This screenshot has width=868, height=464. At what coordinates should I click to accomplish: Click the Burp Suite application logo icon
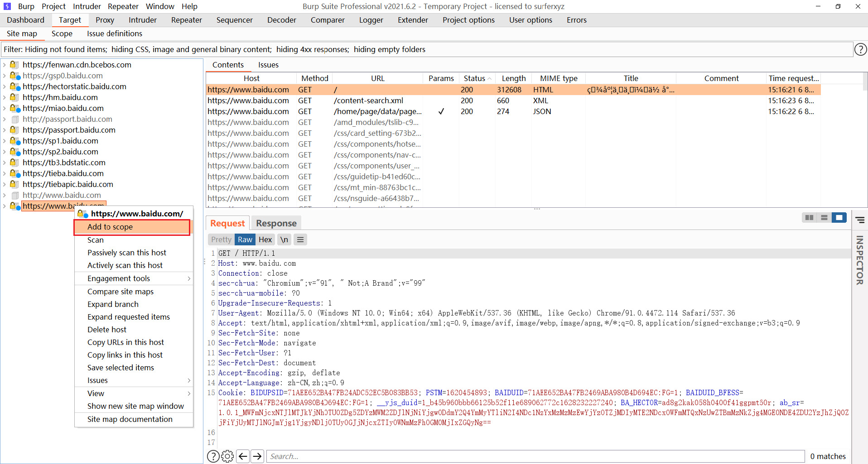pos(7,6)
